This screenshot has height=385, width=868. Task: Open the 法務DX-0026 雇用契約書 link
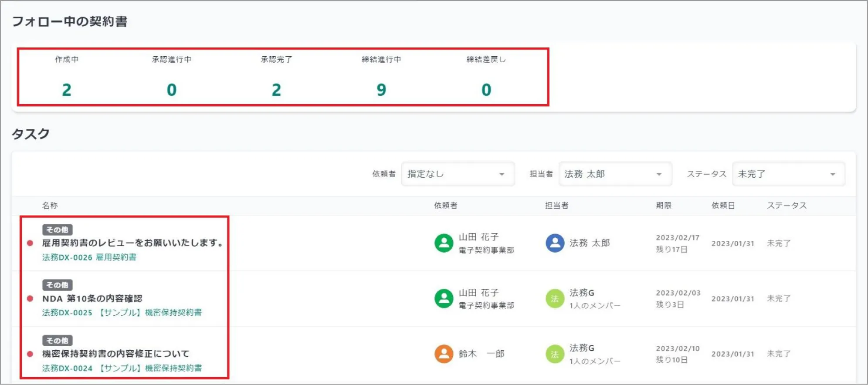[x=89, y=257]
